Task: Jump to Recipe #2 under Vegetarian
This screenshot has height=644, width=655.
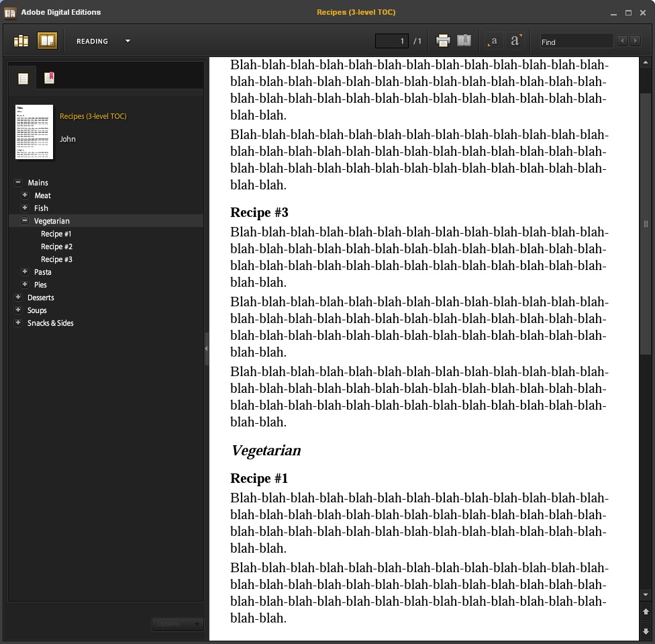Action: pos(56,246)
